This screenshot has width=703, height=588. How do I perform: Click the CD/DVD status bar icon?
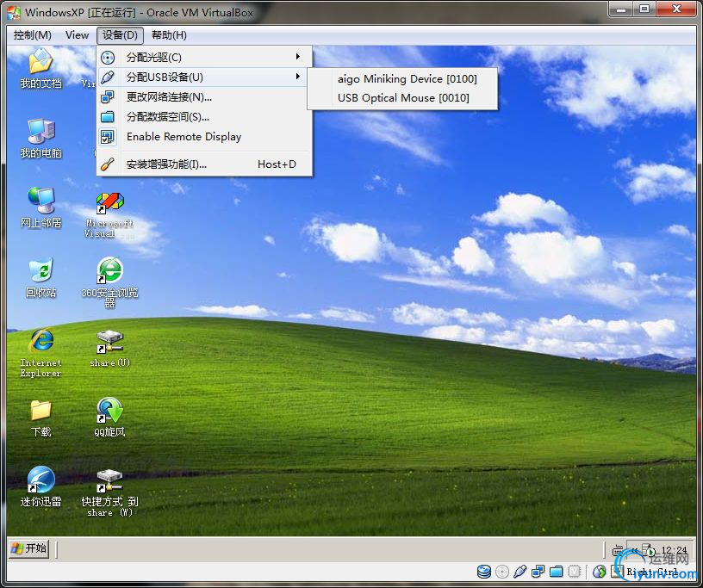coord(502,572)
